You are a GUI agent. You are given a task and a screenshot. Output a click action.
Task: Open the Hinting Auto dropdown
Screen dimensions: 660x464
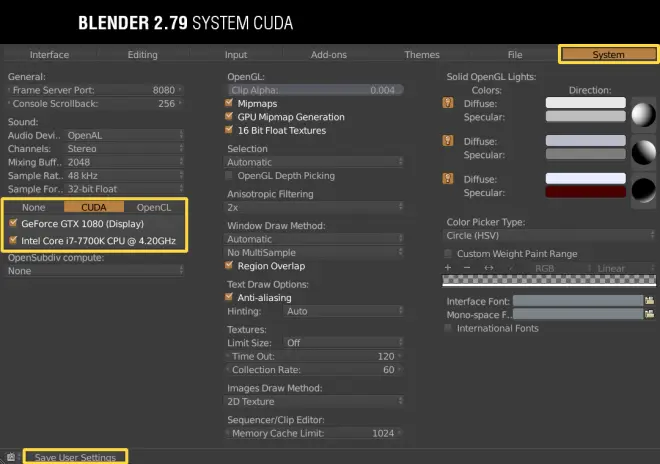pos(343,311)
